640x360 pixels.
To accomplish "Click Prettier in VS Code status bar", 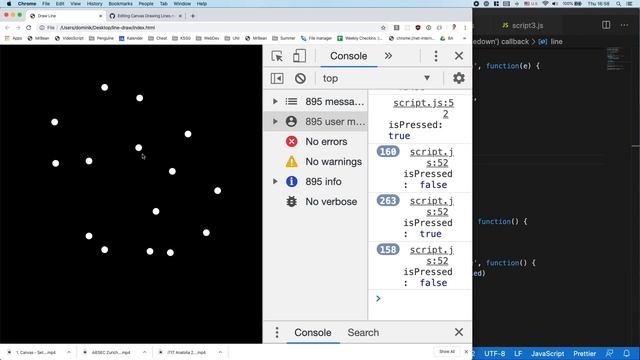I will coord(584,353).
